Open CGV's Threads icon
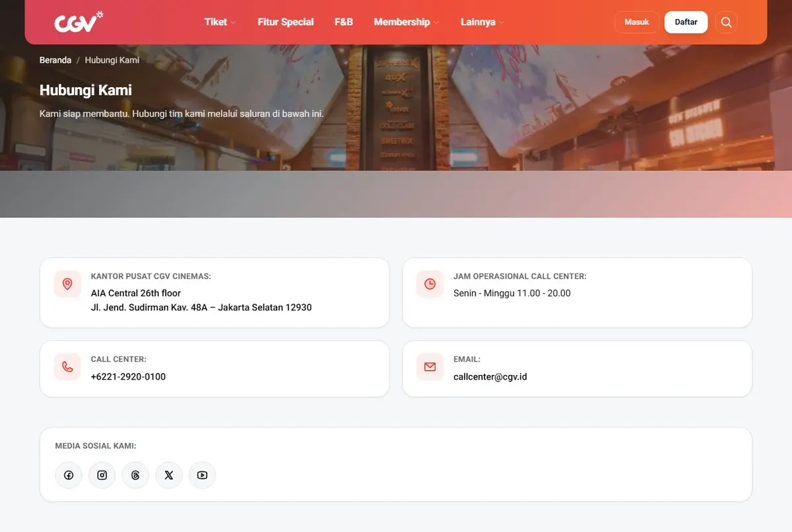 click(135, 475)
